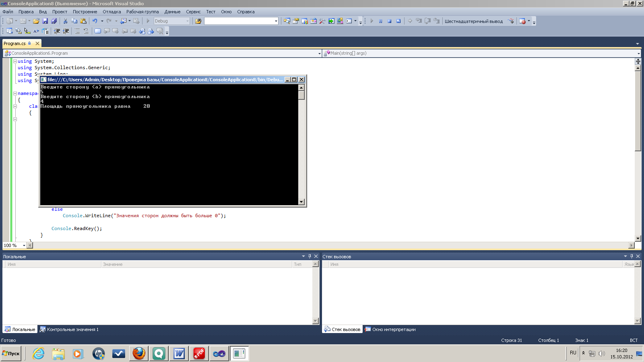This screenshot has width=644, height=362.
Task: Click the Find in Files icon beside search box
Action: [x=198, y=21]
